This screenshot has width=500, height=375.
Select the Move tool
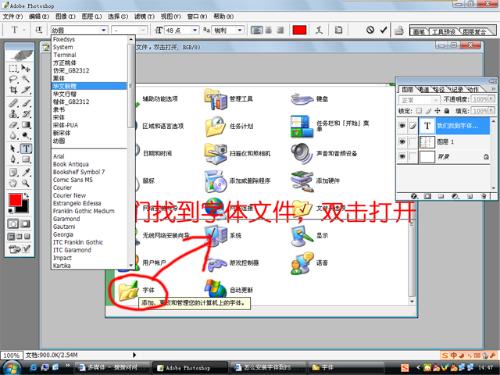[x=26, y=69]
